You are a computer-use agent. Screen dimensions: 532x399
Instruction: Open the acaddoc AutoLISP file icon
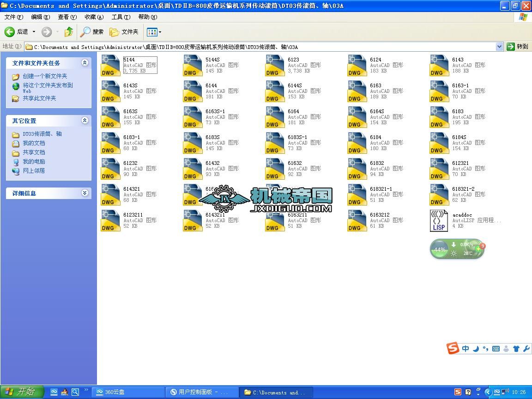[439, 221]
